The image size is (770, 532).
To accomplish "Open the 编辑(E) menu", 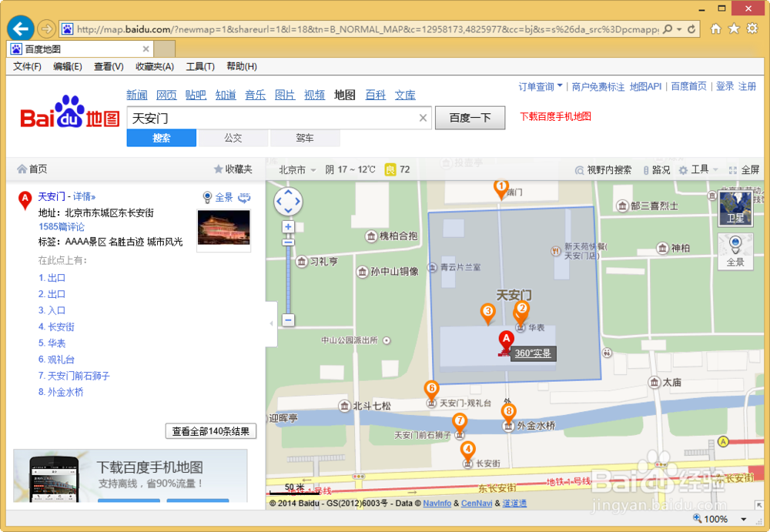I will click(x=67, y=66).
